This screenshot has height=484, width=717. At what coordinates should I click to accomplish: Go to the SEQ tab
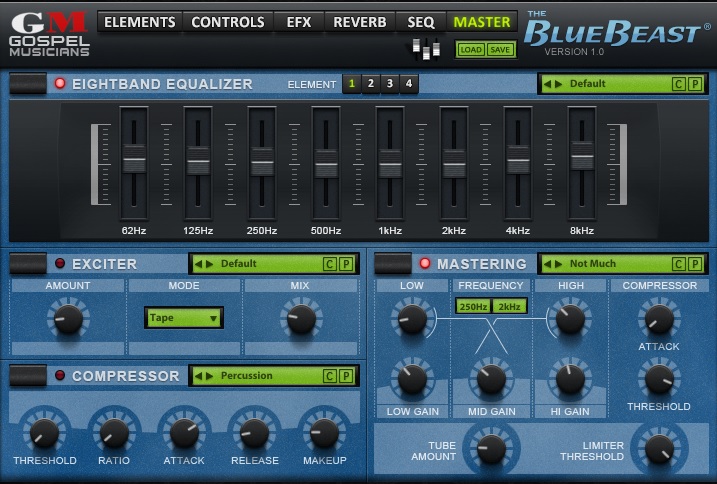[x=421, y=22]
